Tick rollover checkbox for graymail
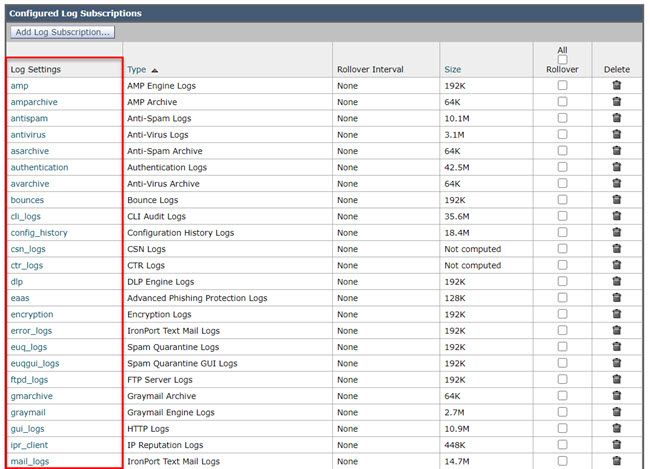650x469 pixels. click(562, 412)
